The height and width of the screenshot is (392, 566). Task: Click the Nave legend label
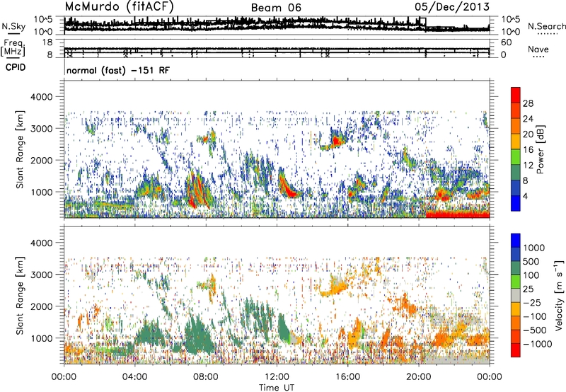click(538, 50)
